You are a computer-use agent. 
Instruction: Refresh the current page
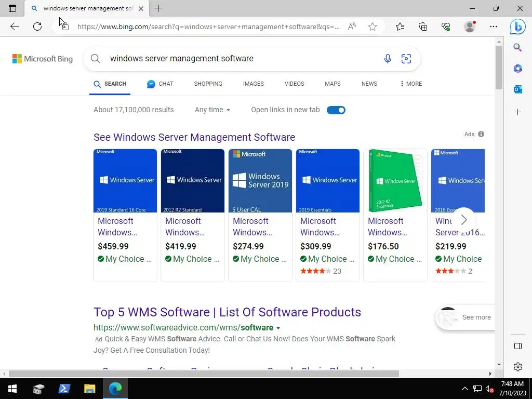(x=37, y=26)
